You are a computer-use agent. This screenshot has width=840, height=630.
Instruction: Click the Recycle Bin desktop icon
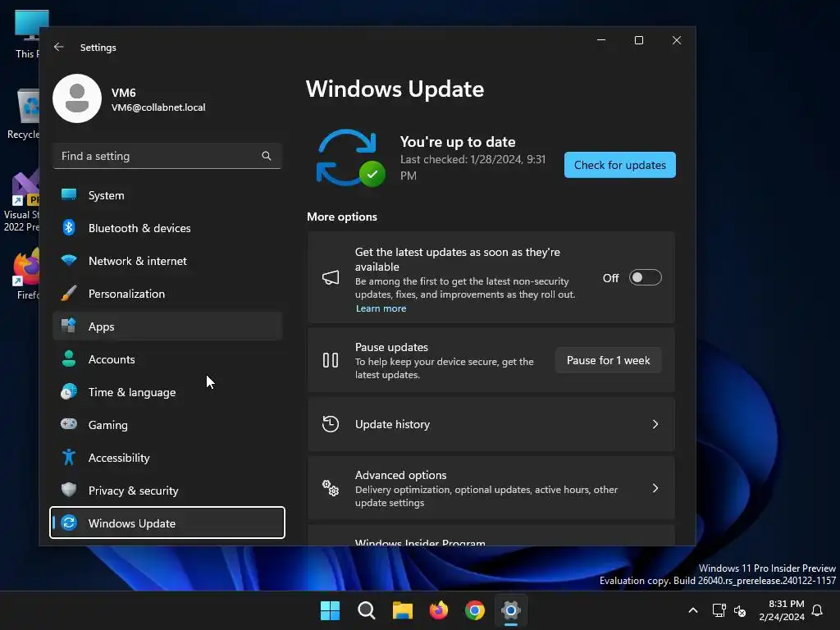[x=24, y=113]
